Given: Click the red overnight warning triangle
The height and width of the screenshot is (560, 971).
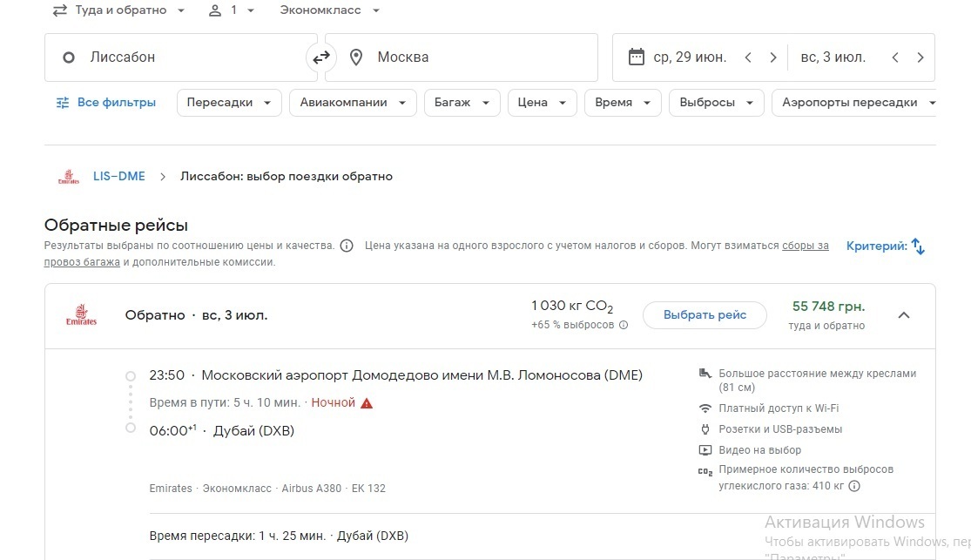Looking at the screenshot, I should coord(367,403).
